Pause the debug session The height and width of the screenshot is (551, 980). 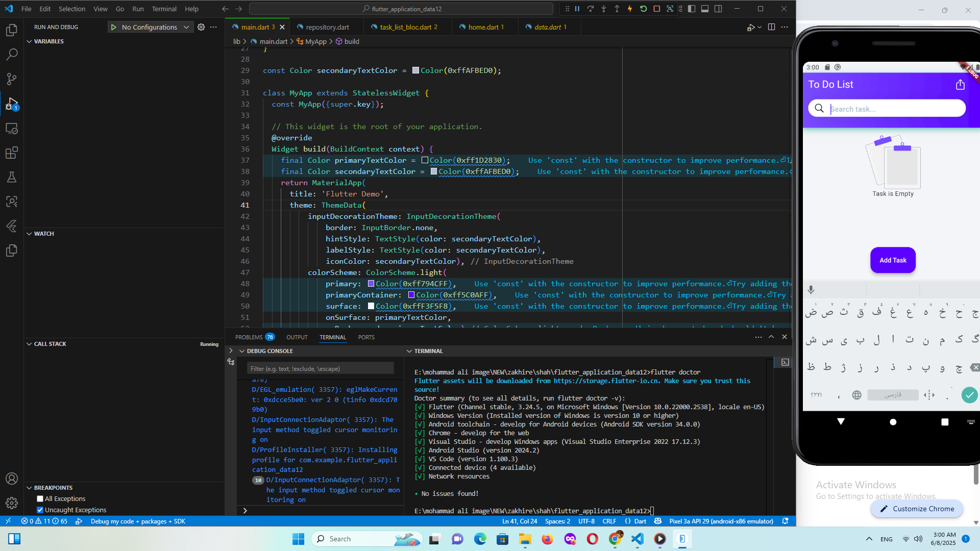click(577, 9)
